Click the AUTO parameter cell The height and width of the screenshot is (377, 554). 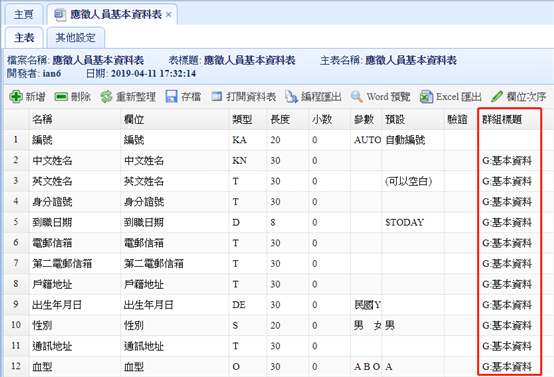366,140
